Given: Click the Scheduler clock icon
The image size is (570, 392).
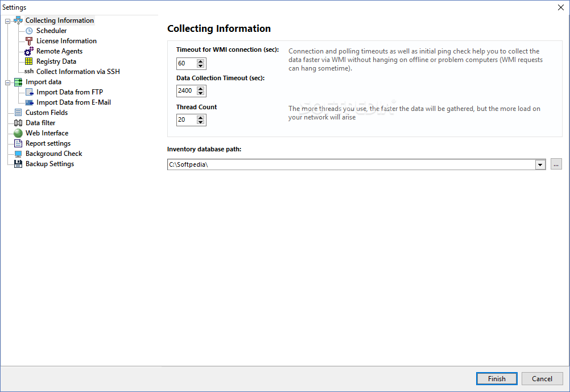Looking at the screenshot, I should pos(29,31).
